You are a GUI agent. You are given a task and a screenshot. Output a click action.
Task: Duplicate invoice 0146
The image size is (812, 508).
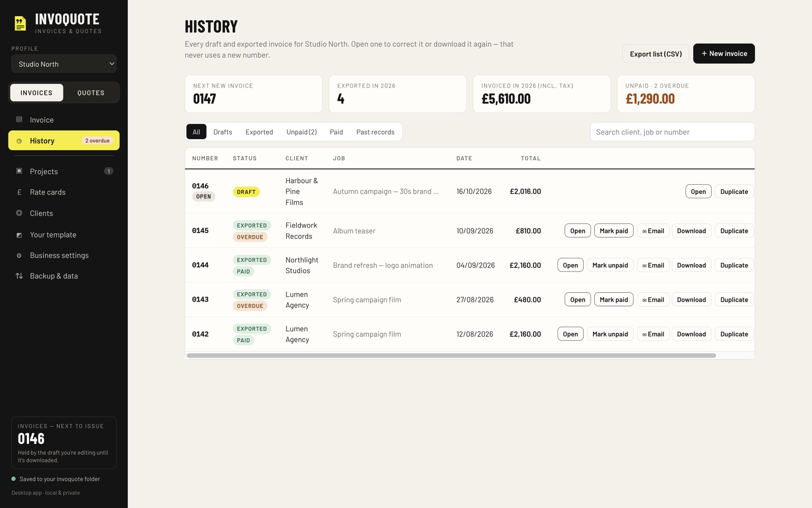pyautogui.click(x=734, y=191)
